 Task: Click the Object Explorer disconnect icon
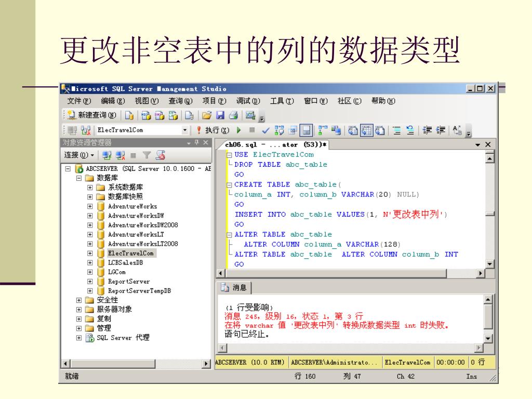click(x=120, y=155)
